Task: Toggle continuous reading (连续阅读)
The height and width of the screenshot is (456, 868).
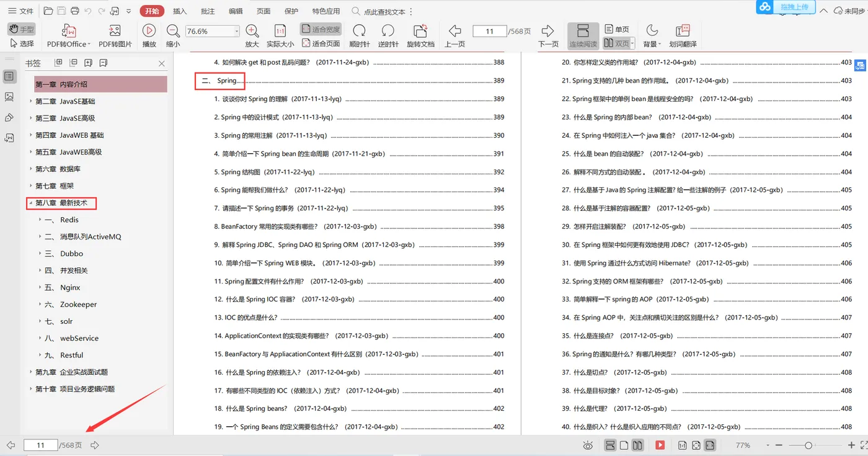Action: (x=583, y=36)
